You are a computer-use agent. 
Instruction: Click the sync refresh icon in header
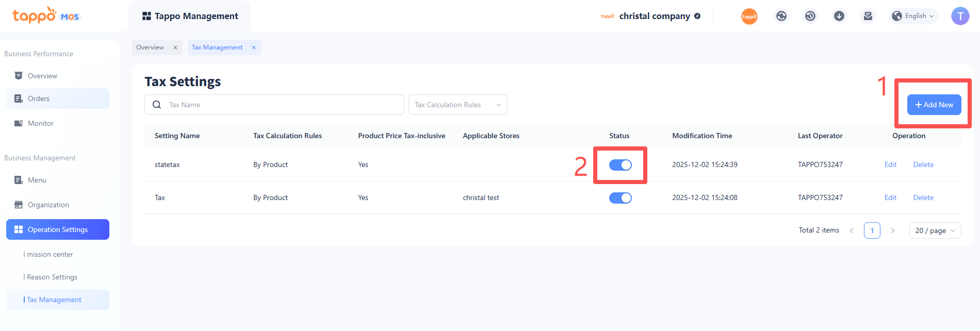pyautogui.click(x=781, y=16)
